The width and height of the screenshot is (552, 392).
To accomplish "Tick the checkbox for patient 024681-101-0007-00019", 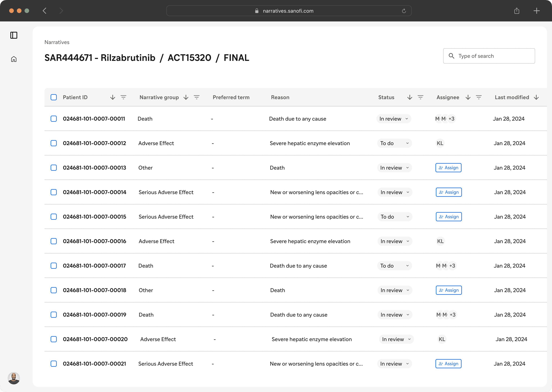I will pyautogui.click(x=54, y=315).
